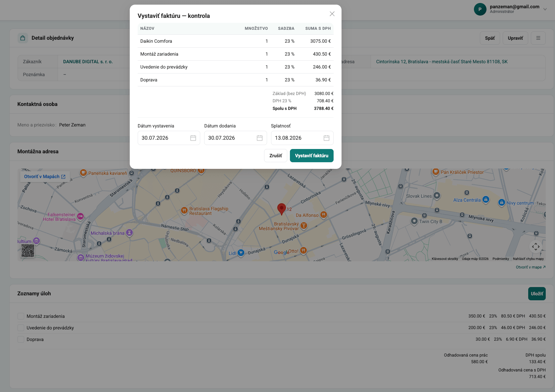Check the Montáž zariadenia task checkbox
Screen dimensions: 555x392
point(21,316)
